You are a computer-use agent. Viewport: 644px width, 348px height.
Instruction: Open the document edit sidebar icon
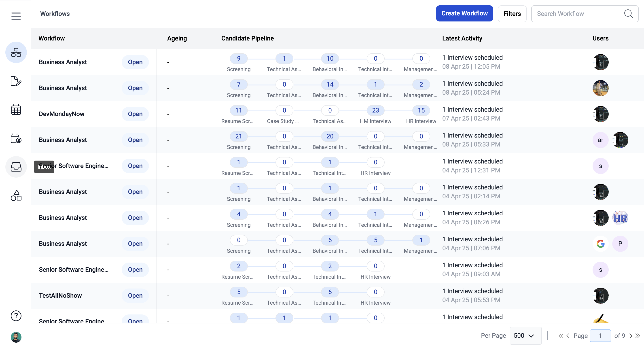[16, 81]
